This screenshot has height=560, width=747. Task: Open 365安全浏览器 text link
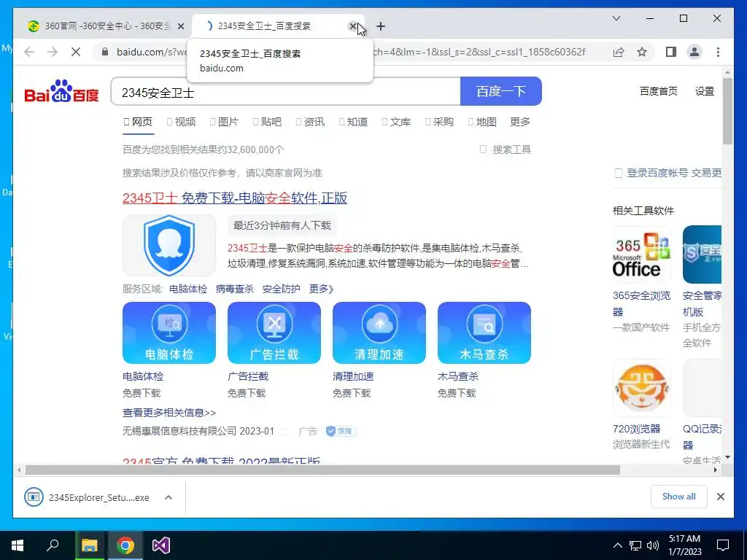point(642,303)
